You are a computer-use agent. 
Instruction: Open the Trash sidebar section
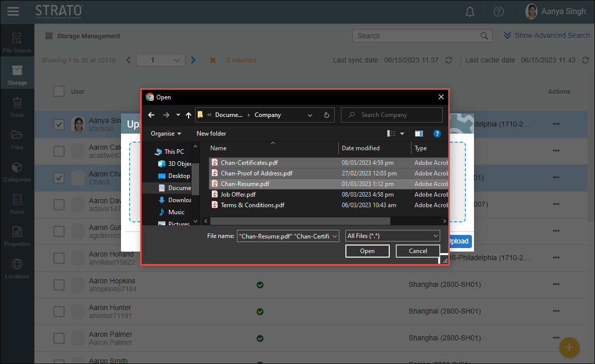coord(17,107)
